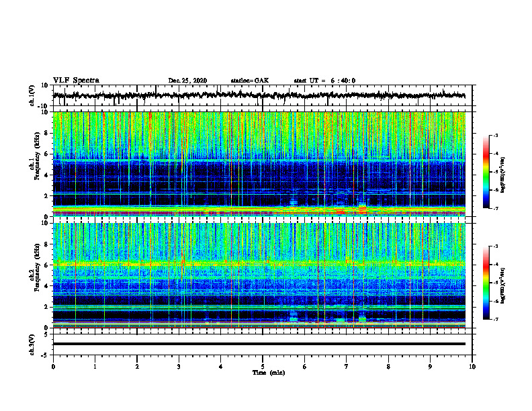Click the "-3" top value of ch.1 color bar
532x411 pixels.
click(x=496, y=136)
